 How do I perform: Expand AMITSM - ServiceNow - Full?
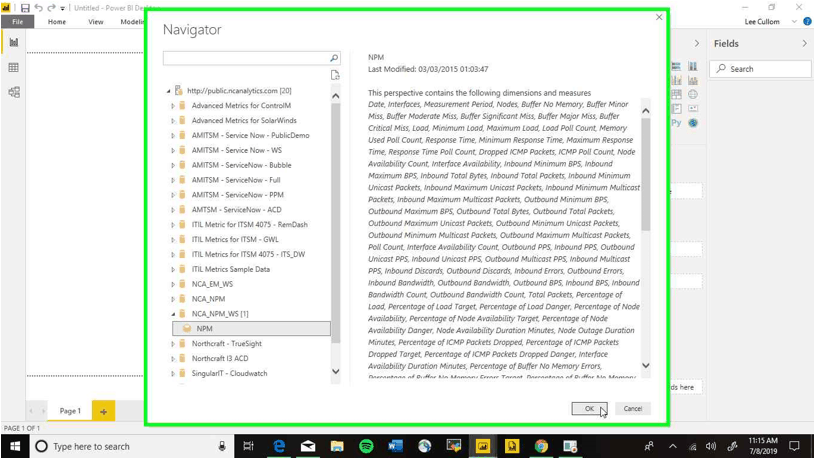(x=173, y=180)
